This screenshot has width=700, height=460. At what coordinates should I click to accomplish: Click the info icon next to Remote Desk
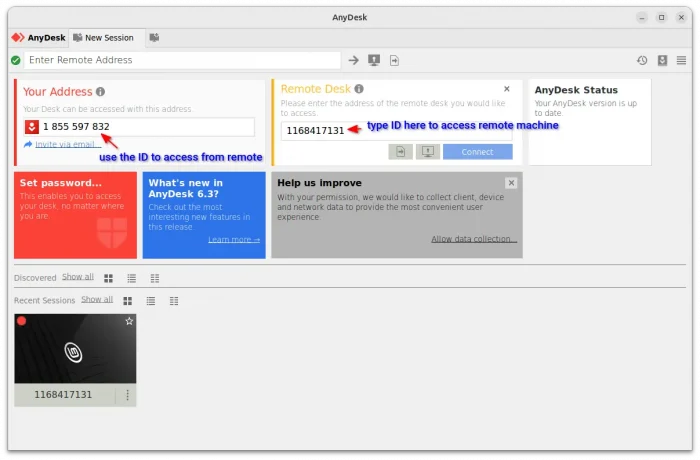coord(359,89)
